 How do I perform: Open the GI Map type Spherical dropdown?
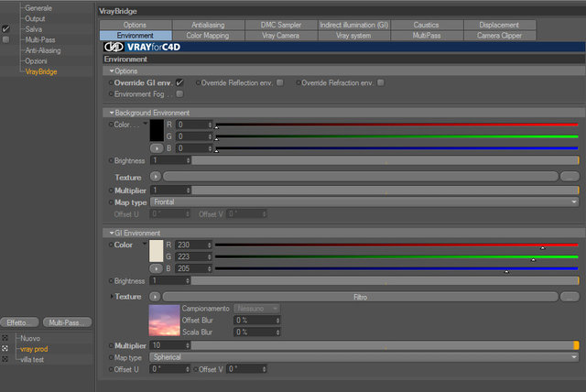pyautogui.click(x=364, y=357)
